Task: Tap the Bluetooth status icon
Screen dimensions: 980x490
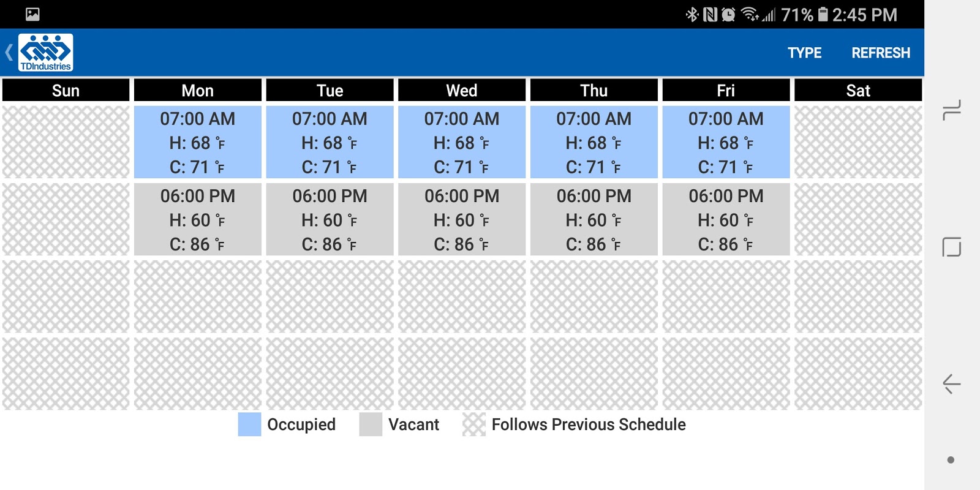Action: 692,15
